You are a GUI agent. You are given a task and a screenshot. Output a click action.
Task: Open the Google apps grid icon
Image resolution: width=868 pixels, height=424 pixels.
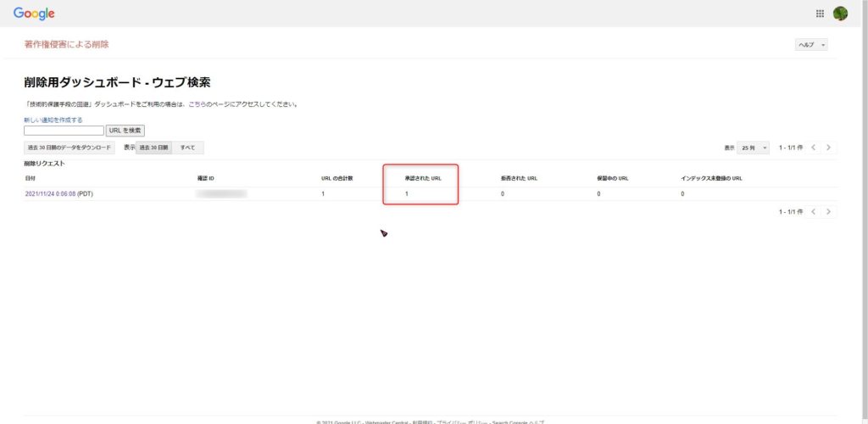tap(820, 14)
